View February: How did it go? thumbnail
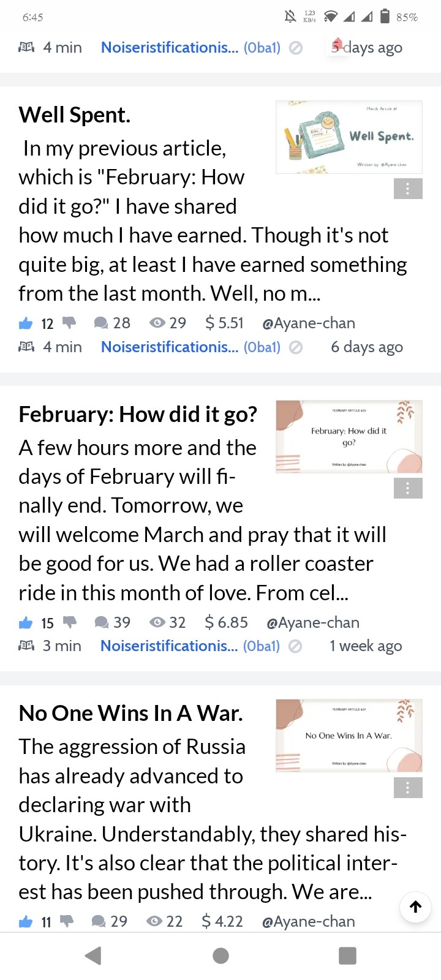Viewport: 441px width, 980px height. click(349, 437)
